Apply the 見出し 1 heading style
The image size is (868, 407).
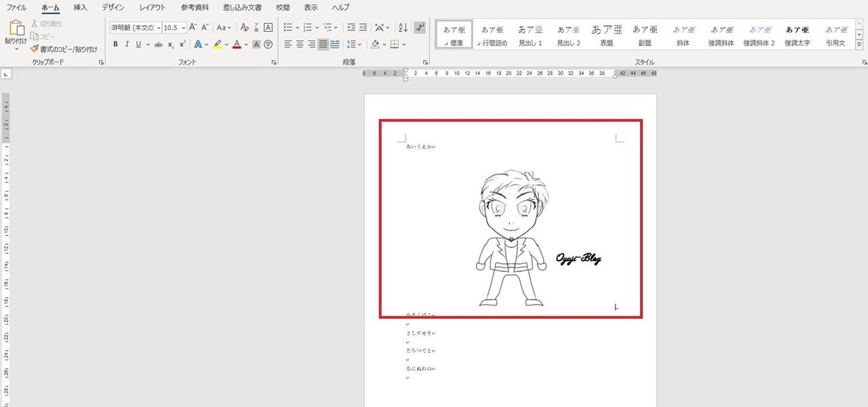[x=530, y=35]
